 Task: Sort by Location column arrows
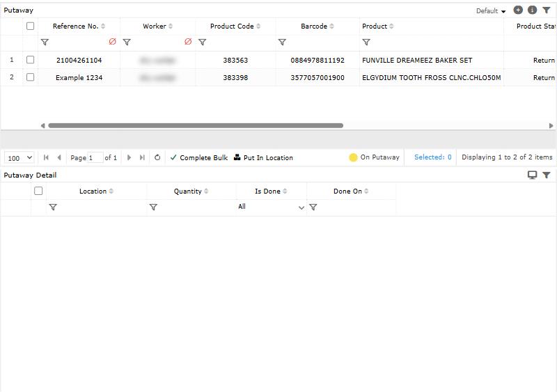[111, 191]
